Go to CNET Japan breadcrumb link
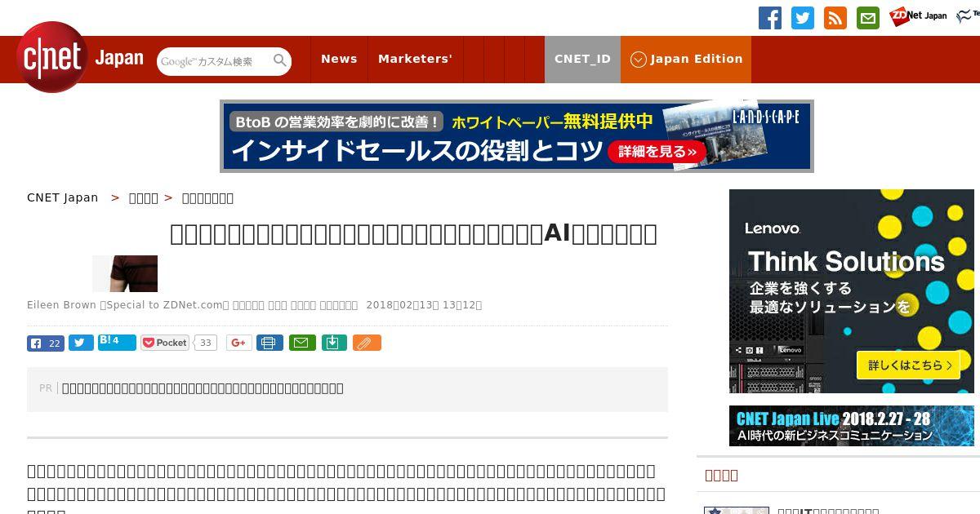 point(63,197)
